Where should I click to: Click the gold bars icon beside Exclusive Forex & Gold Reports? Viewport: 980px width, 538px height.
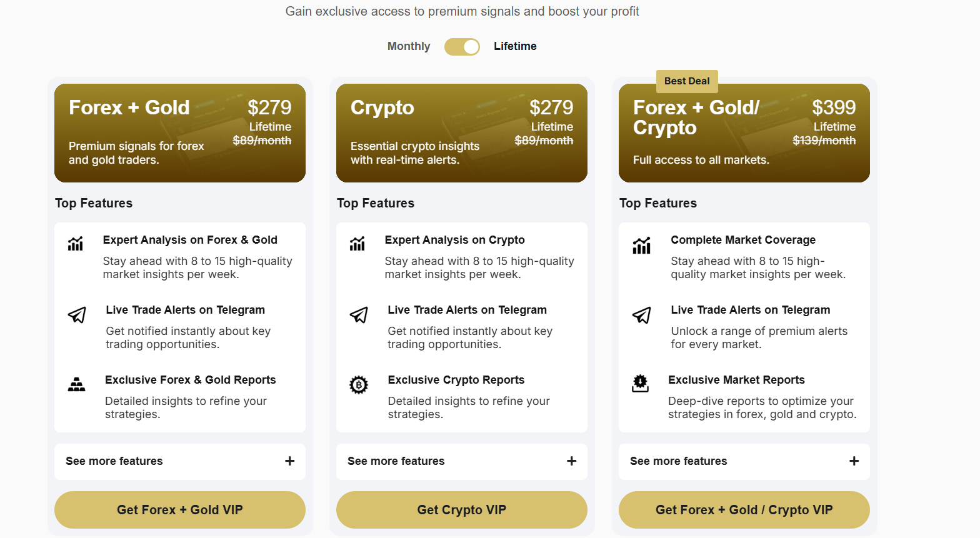click(76, 384)
